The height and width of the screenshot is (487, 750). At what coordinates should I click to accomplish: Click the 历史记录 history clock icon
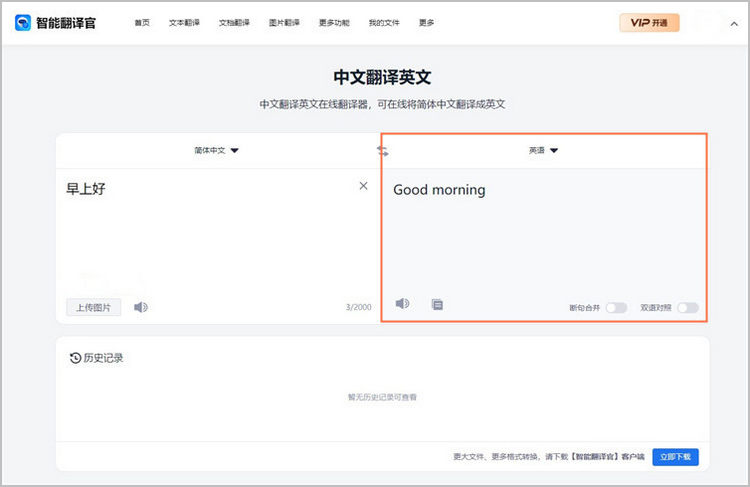[x=75, y=358]
